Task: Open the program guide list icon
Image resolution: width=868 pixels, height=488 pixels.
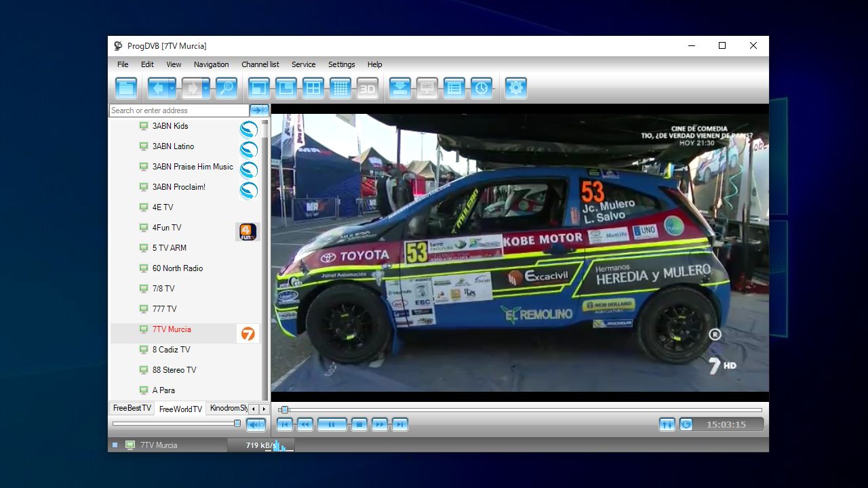Action: click(454, 88)
